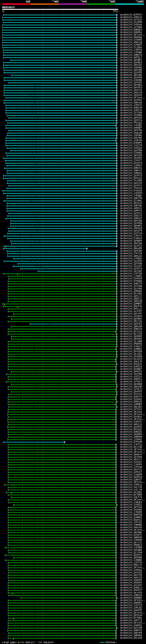Select label UniRef100_A7GCE0
The image size is (146, 644).
[x=131, y=462]
